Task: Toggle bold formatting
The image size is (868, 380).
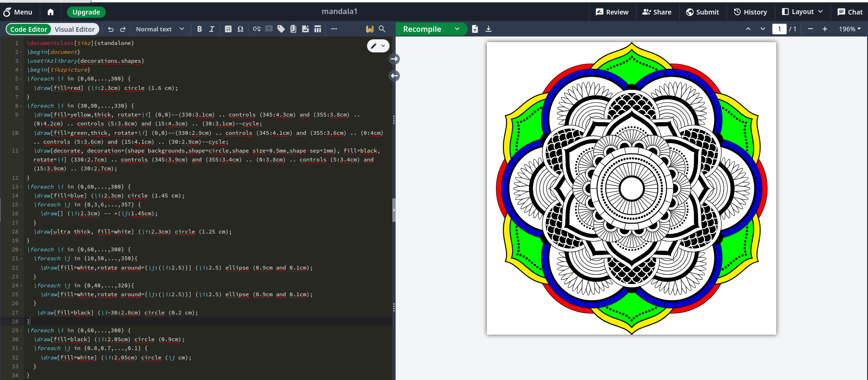Action: [x=199, y=29]
